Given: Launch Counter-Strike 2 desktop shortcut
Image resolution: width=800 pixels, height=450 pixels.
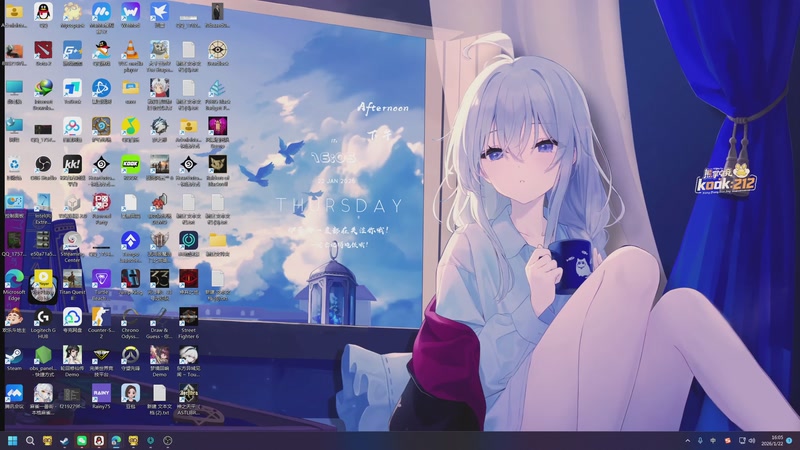Looking at the screenshot, I should (101, 317).
